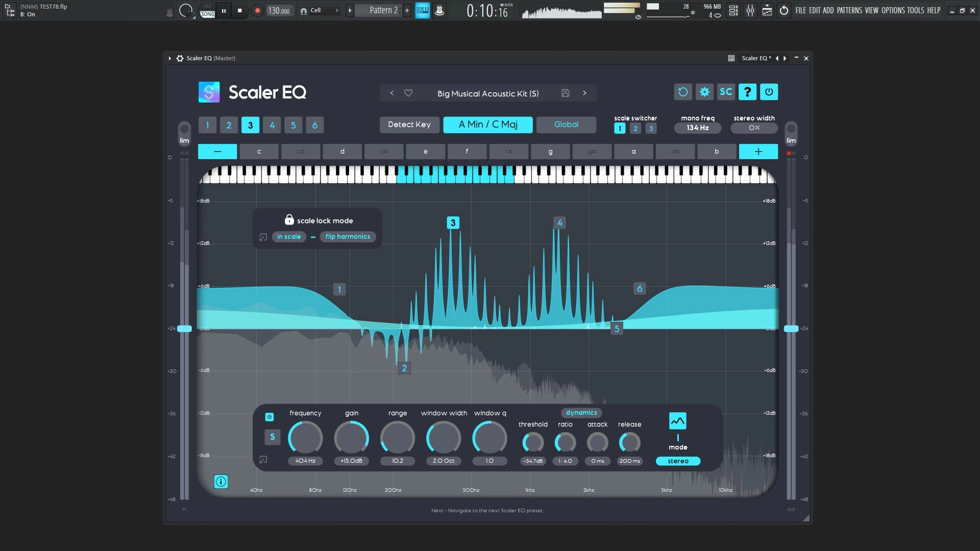Viewport: 980px width, 551px height.
Task: Click the 130.000 tempo field
Action: (x=279, y=11)
